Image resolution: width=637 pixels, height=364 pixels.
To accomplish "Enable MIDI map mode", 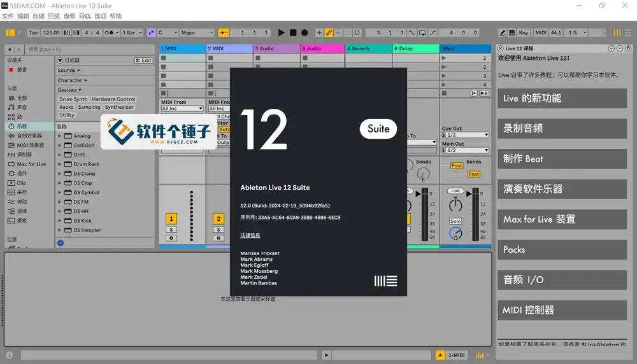I will click(x=541, y=32).
